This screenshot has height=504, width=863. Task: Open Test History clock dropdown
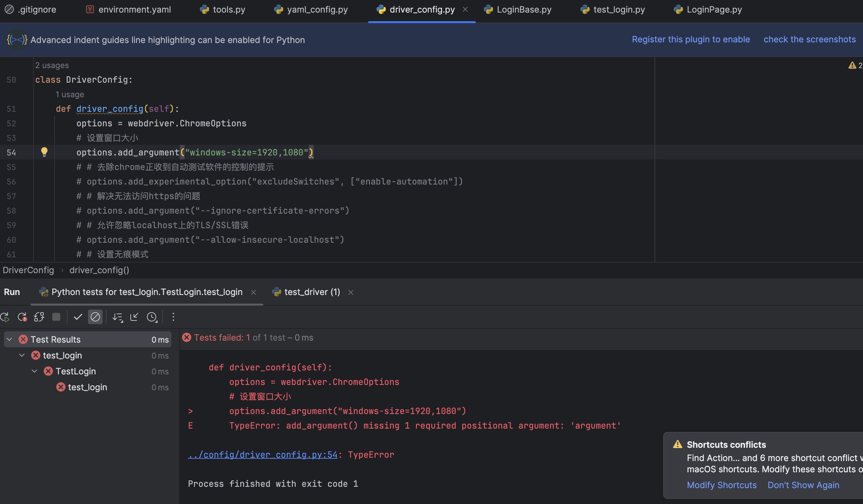[x=152, y=317]
